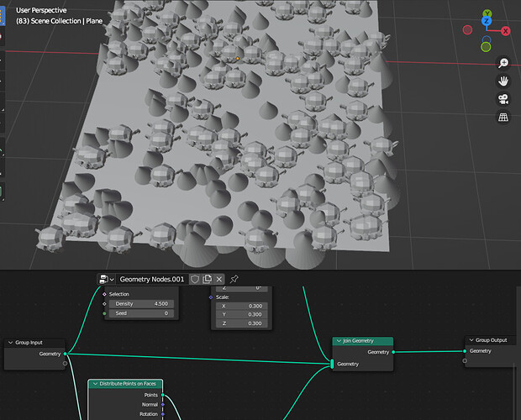Screen dimensions: 521x420
Task: Click Group Input Geometry output socket
Action: (66, 354)
